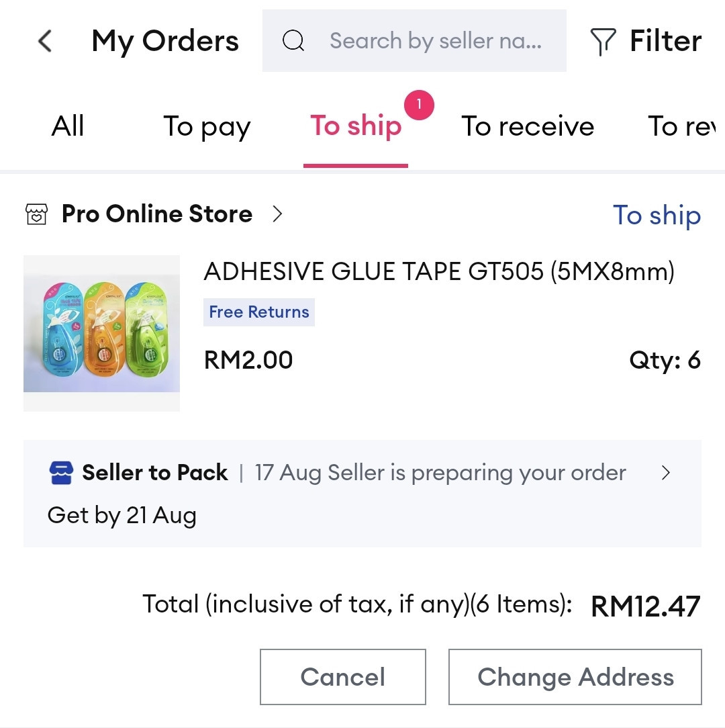Screen dimensions: 725x728
Task: Tap the back arrow beside My Orders
Action: click(x=45, y=41)
